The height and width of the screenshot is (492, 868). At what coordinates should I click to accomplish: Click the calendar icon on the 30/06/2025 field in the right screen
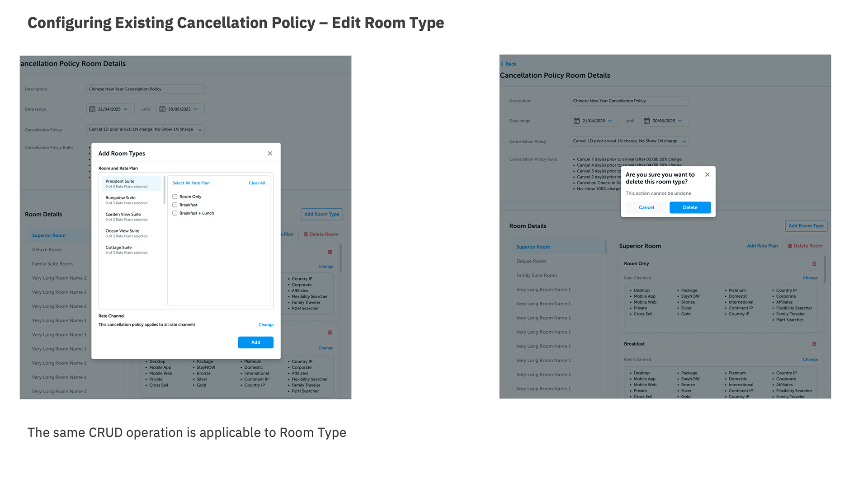pos(646,121)
